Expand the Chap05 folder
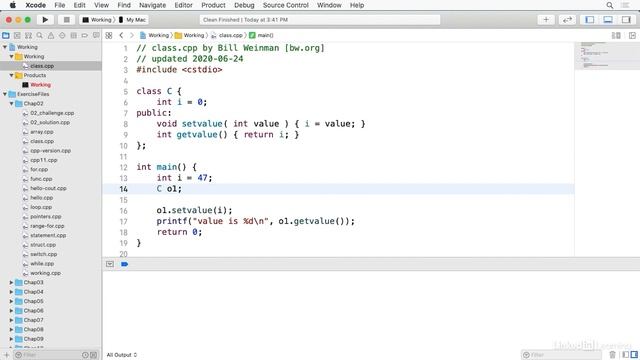This screenshot has height=360, width=640. [11, 301]
